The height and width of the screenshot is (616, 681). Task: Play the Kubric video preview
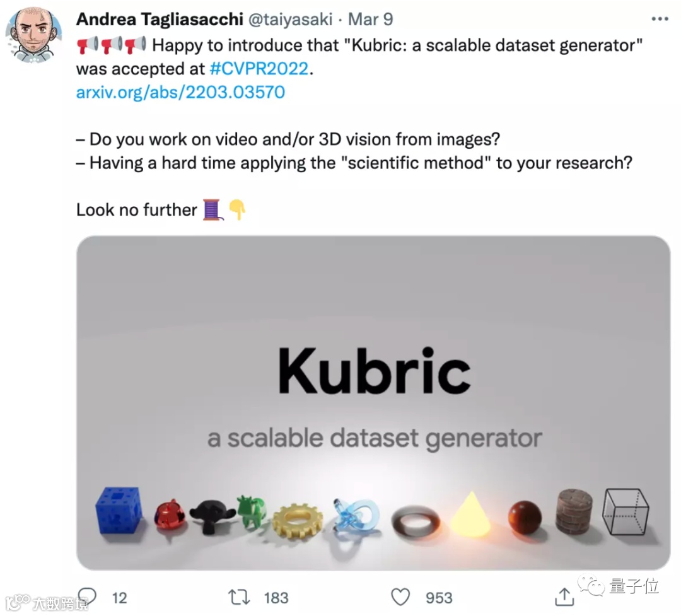(x=373, y=403)
